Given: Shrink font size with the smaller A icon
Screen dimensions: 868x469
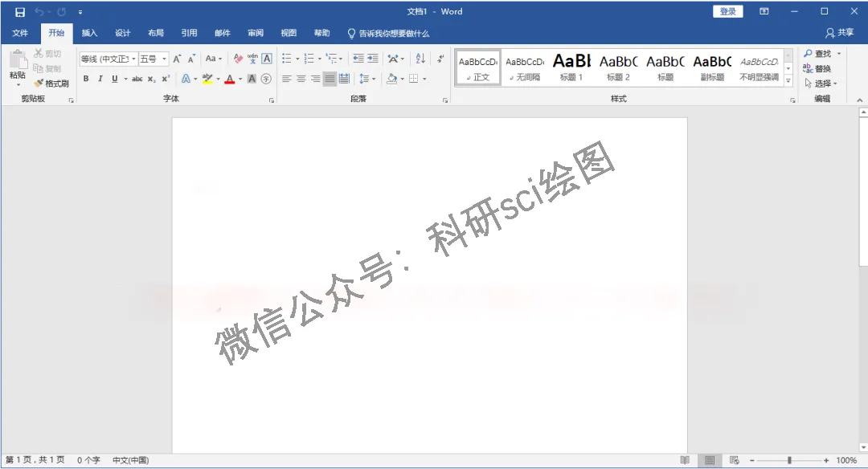Looking at the screenshot, I should pyautogui.click(x=191, y=59).
